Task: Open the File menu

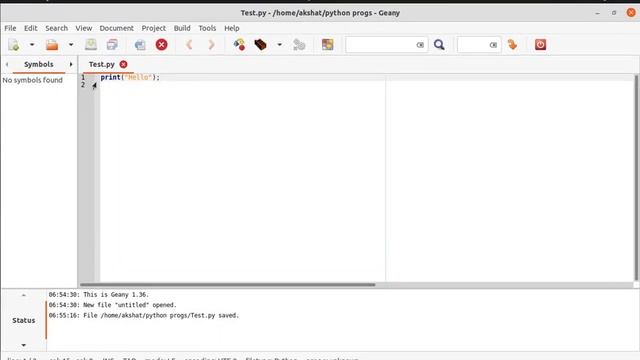Action: point(10,28)
